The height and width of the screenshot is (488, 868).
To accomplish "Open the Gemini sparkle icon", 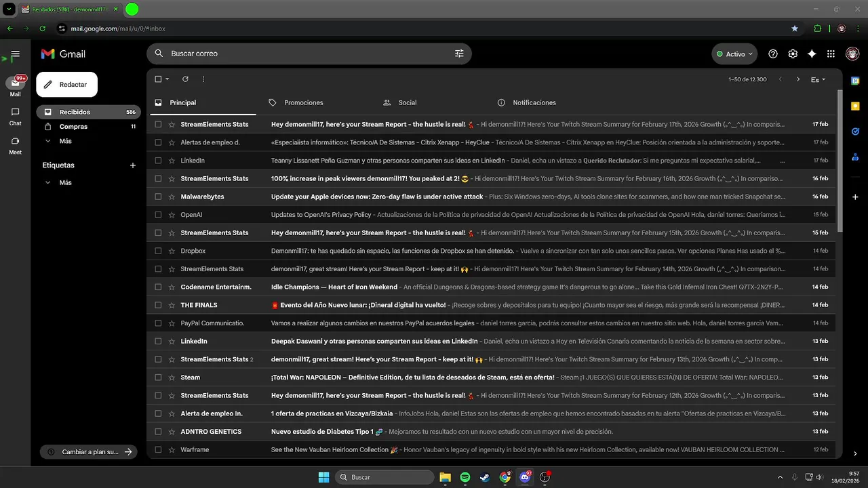I will pyautogui.click(x=812, y=54).
